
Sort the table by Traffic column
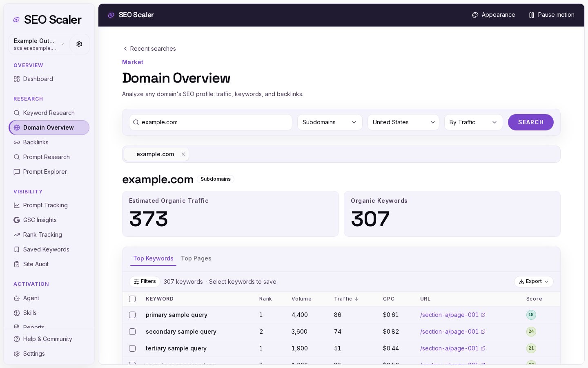click(x=346, y=299)
